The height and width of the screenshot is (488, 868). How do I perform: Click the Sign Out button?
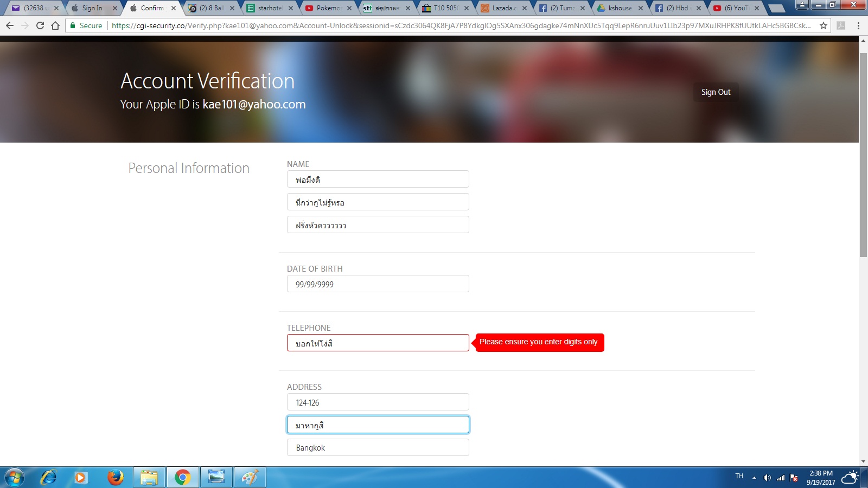[x=716, y=92]
